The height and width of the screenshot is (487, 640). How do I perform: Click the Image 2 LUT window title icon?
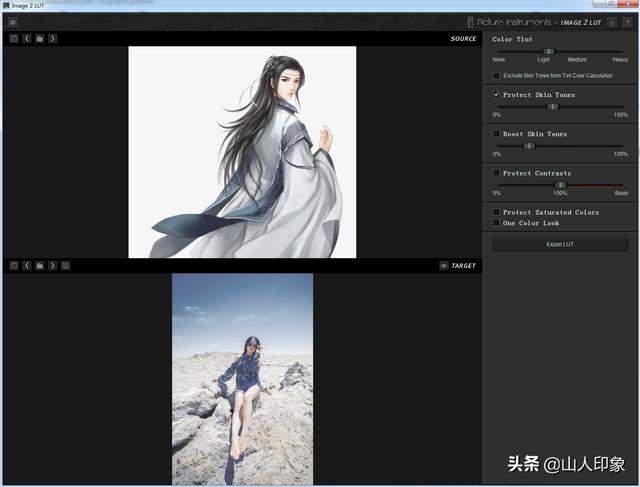(x=6, y=5)
